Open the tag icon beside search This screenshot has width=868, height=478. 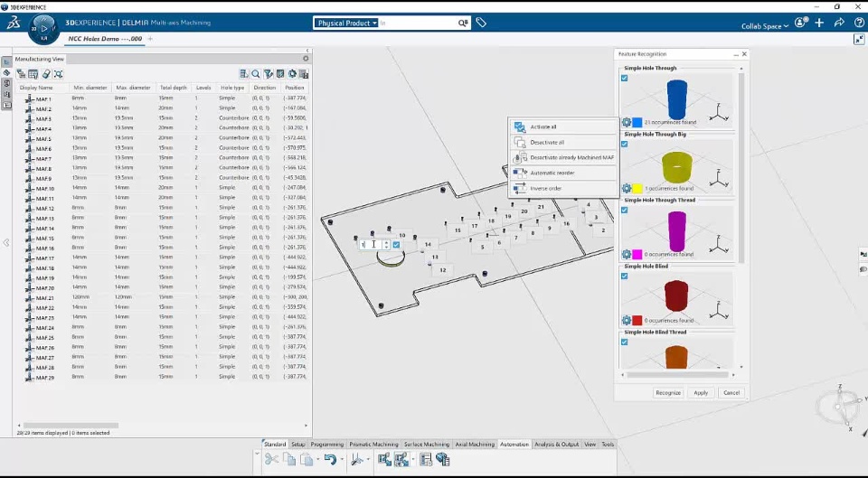481,23
